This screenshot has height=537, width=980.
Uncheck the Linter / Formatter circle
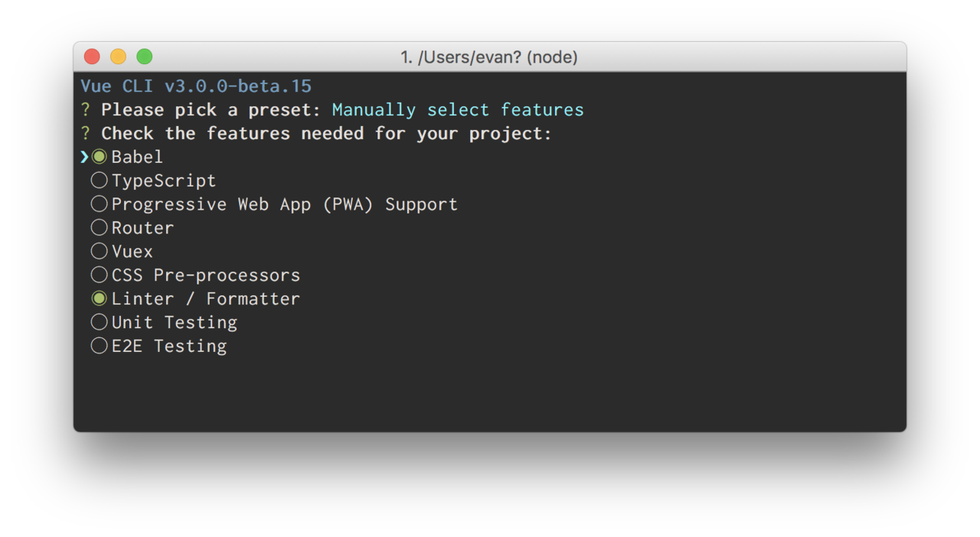(100, 299)
